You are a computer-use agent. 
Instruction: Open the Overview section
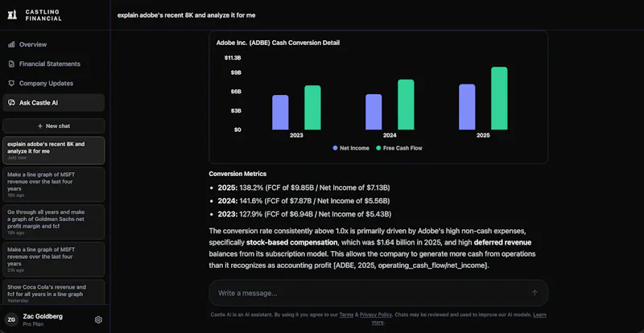click(54, 44)
